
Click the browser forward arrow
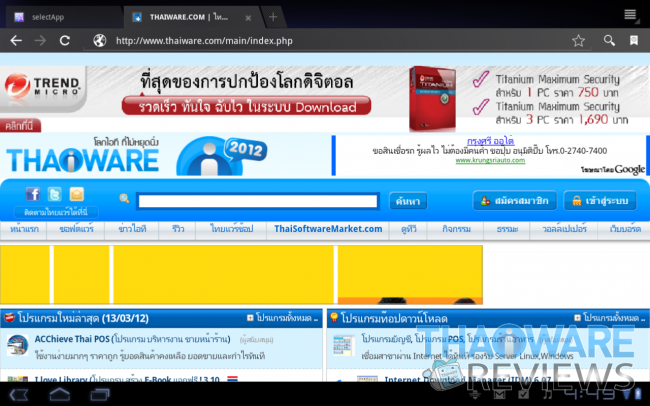[x=40, y=41]
